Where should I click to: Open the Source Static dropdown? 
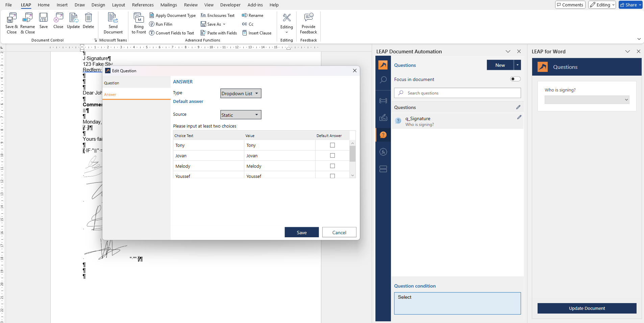pos(241,115)
